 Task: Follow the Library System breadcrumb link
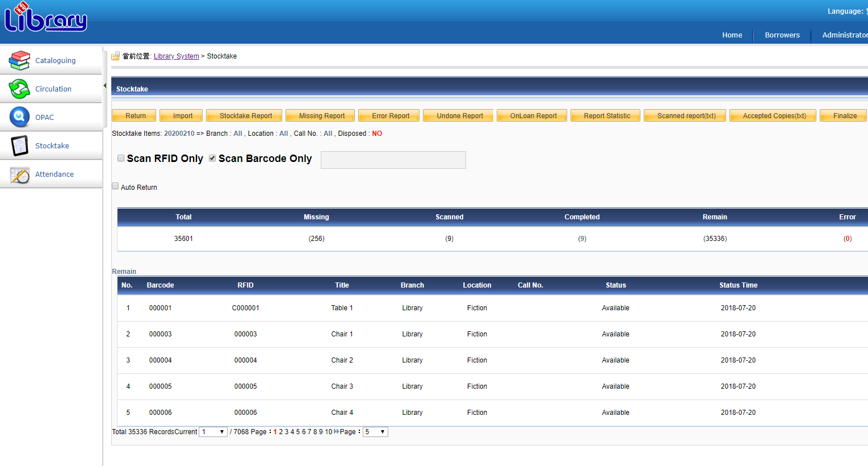coord(177,56)
